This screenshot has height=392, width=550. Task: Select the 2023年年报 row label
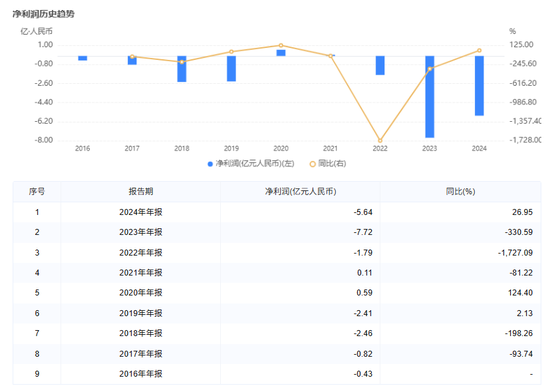(141, 232)
